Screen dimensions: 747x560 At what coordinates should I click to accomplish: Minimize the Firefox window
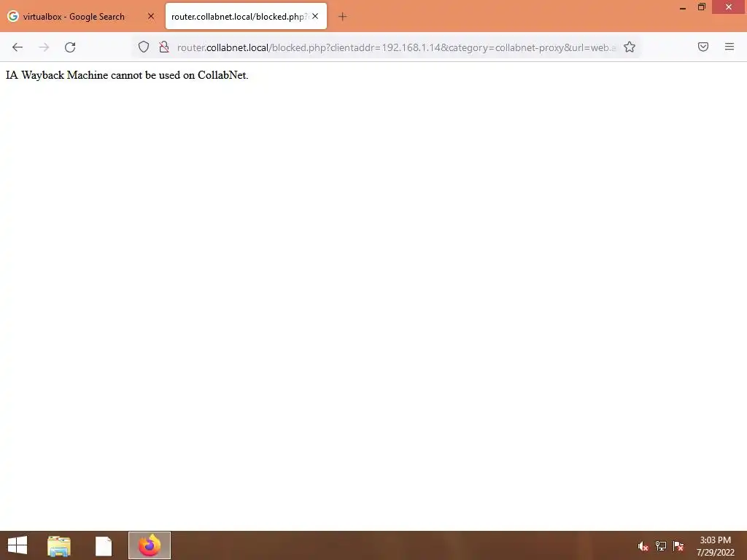(x=683, y=7)
